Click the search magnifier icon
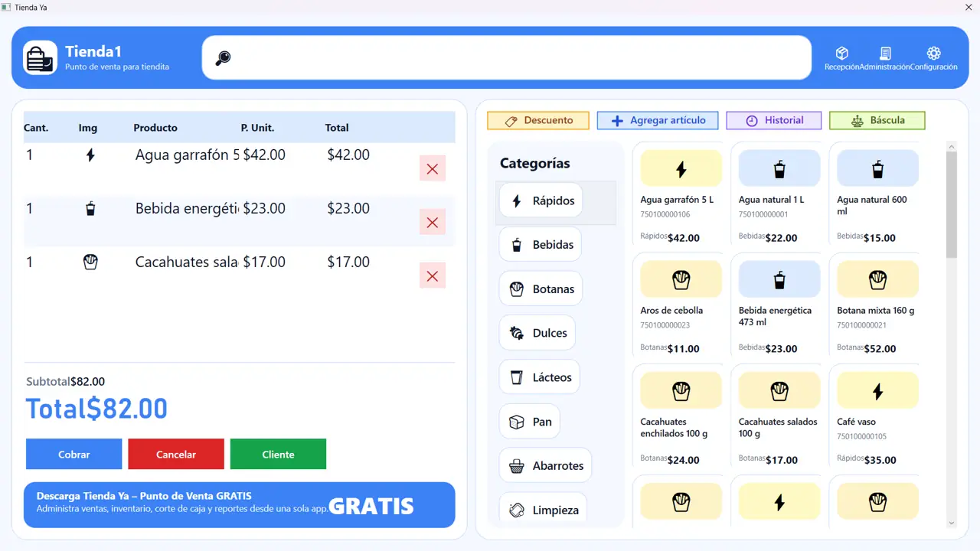Image resolution: width=980 pixels, height=551 pixels. click(223, 58)
